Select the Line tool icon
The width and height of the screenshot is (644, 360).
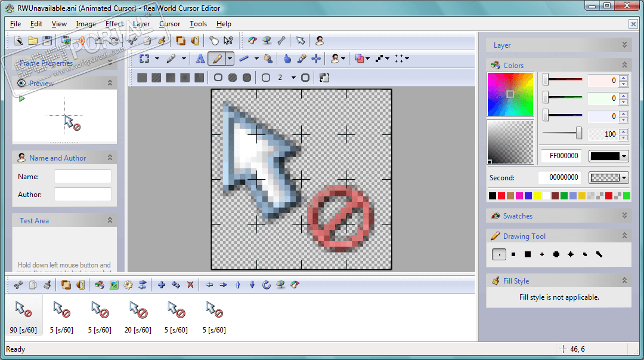pyautogui.click(x=244, y=59)
